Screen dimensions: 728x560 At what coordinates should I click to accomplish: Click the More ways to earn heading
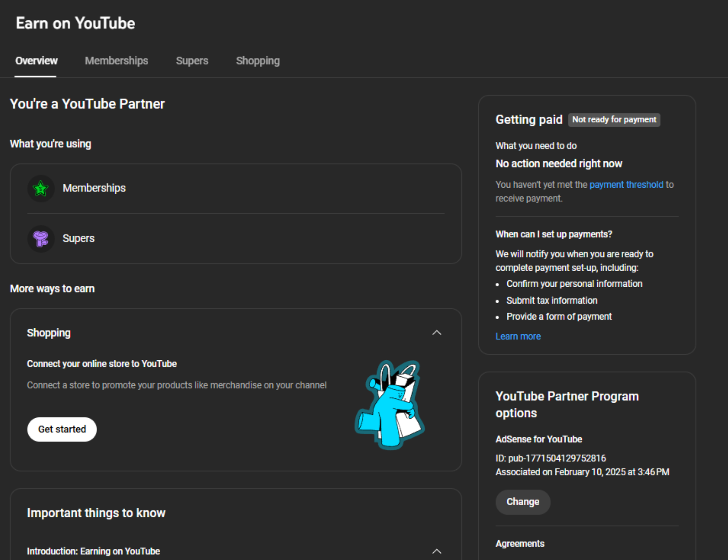coord(52,289)
